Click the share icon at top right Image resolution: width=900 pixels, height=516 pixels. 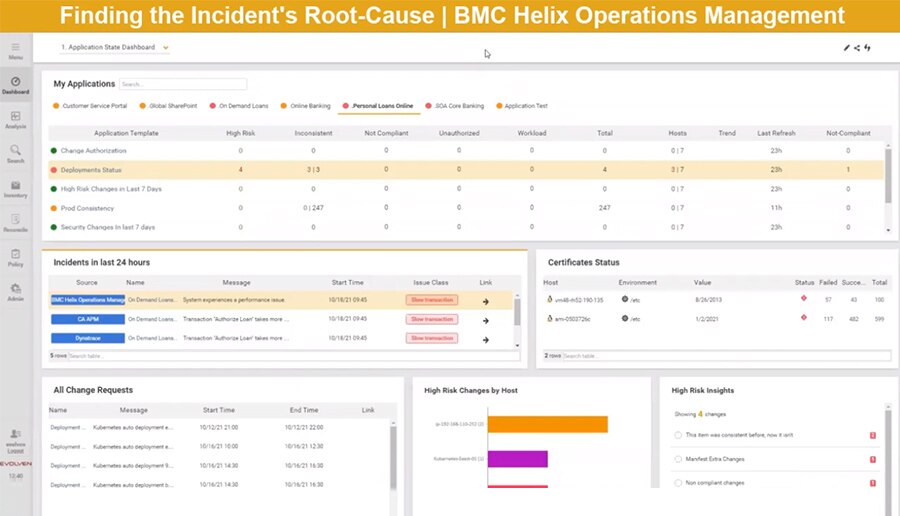(x=857, y=47)
